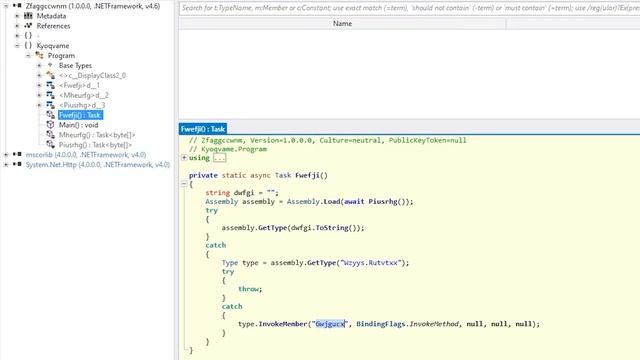This screenshot has width=640, height=360.
Task: Select the mscorlib assembly label
Action: point(86,155)
